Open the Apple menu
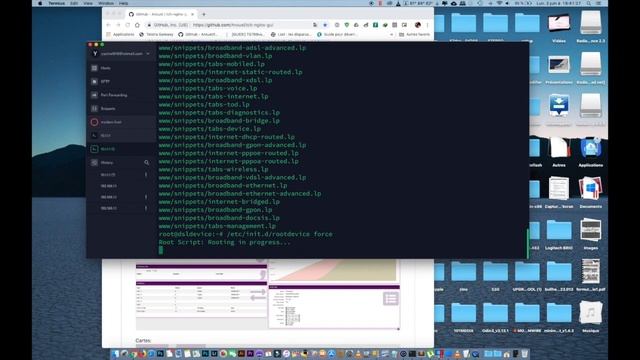This screenshot has height=360, width=640. [40, 3]
